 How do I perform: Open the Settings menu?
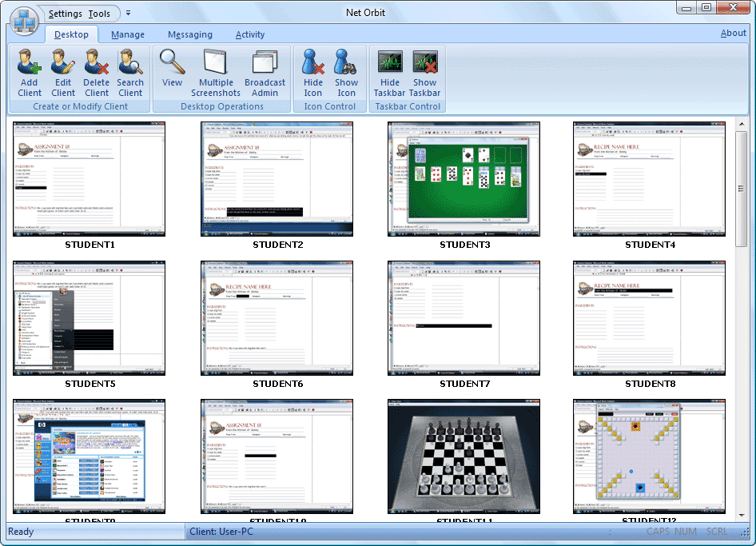pyautogui.click(x=65, y=14)
